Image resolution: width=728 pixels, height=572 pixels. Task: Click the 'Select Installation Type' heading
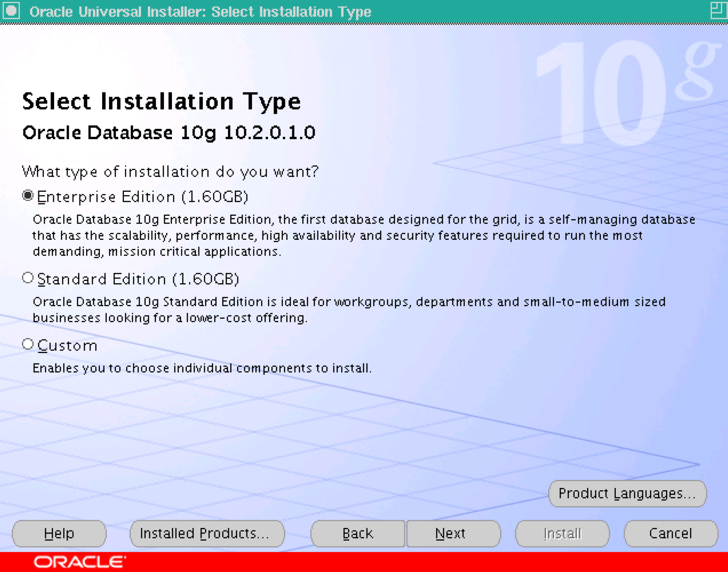(161, 102)
